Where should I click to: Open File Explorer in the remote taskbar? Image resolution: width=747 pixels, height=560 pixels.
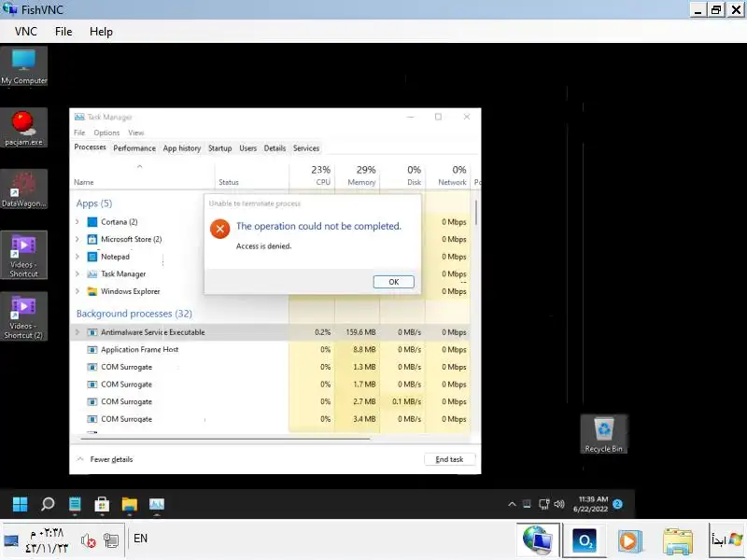point(129,504)
